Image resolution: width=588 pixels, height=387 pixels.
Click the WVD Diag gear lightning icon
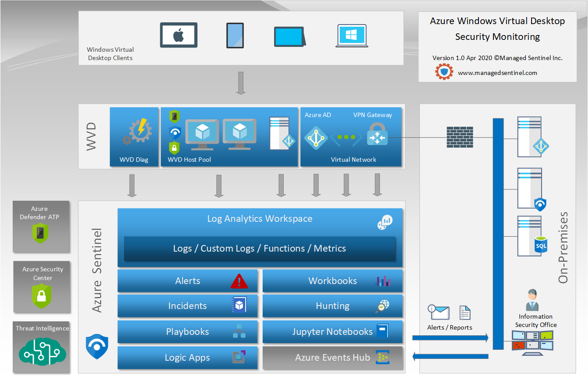(x=138, y=131)
